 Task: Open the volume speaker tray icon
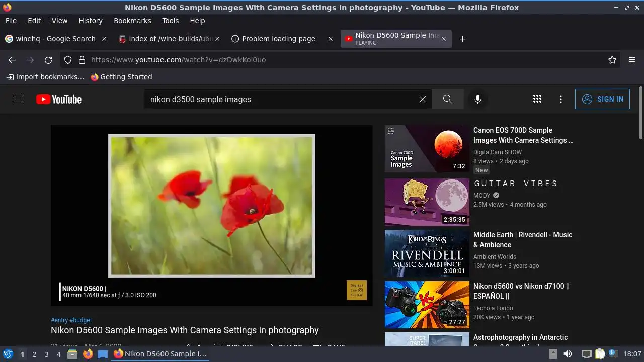pos(568,354)
